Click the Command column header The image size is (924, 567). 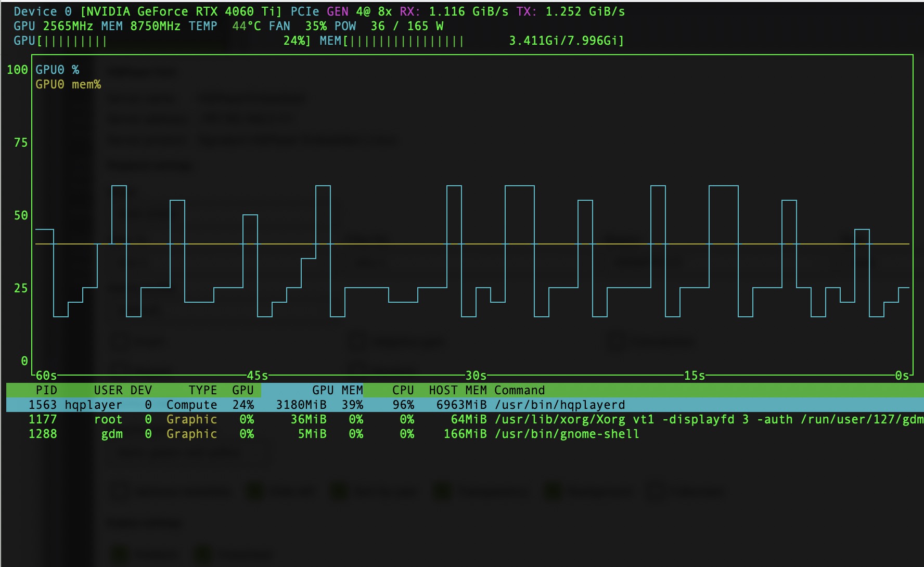click(x=520, y=390)
